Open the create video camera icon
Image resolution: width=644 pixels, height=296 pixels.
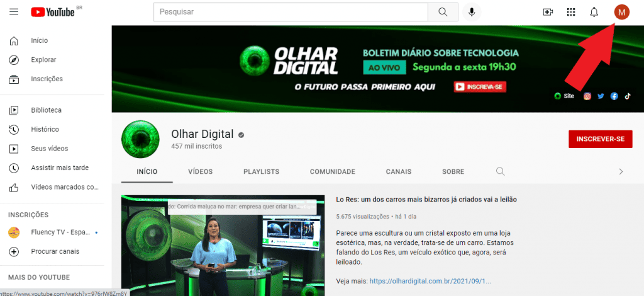548,12
